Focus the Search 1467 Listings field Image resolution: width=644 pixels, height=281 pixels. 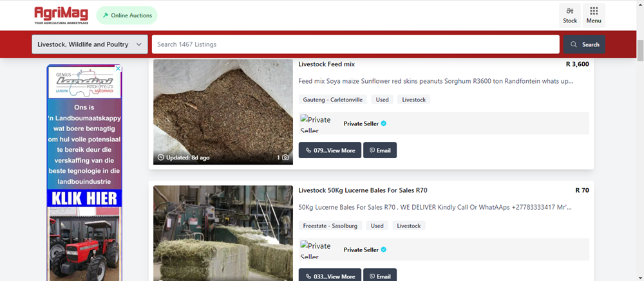(x=355, y=44)
